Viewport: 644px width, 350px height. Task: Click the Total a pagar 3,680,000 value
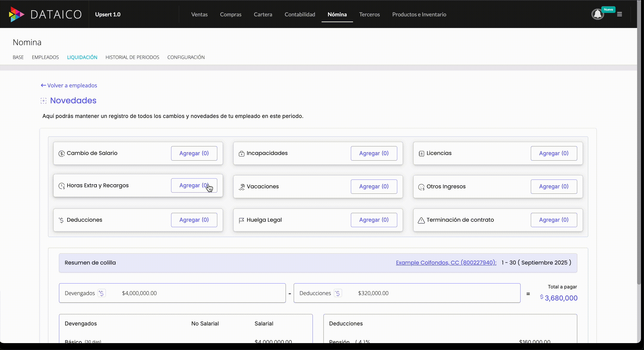[561, 298]
